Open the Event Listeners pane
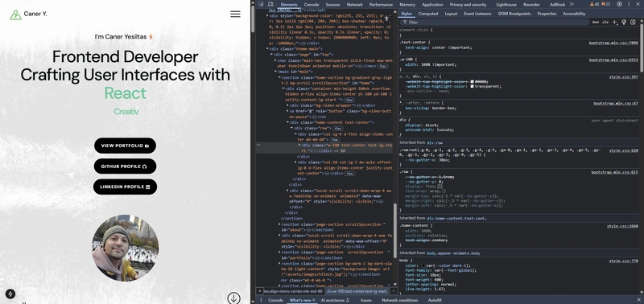 coord(477,14)
